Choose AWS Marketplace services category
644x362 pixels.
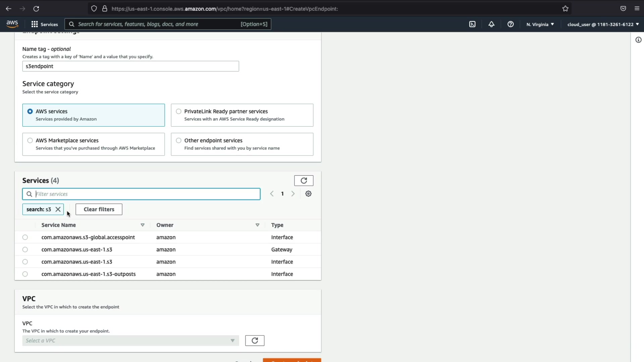point(30,140)
